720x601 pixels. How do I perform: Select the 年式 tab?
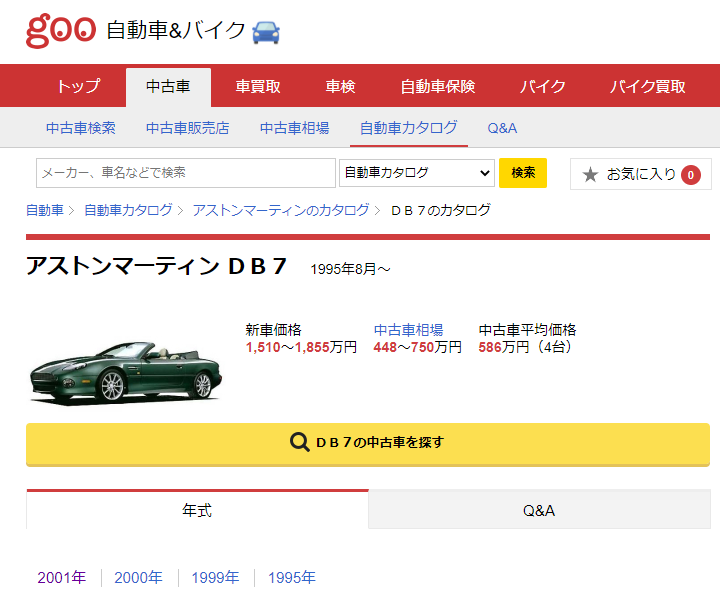197,510
